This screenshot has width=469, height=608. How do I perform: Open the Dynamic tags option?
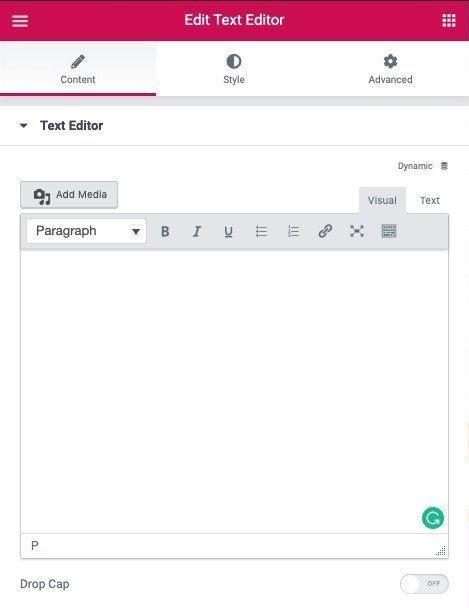423,166
